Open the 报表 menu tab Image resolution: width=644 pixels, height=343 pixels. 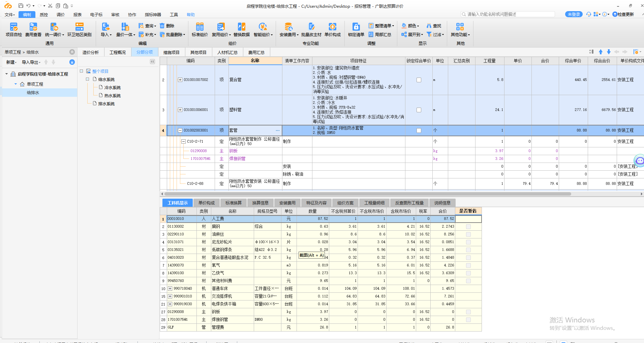[x=78, y=15]
